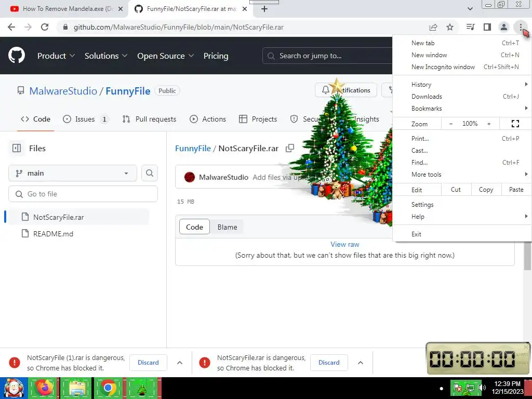Click the volume speaker tray icon

482,388
